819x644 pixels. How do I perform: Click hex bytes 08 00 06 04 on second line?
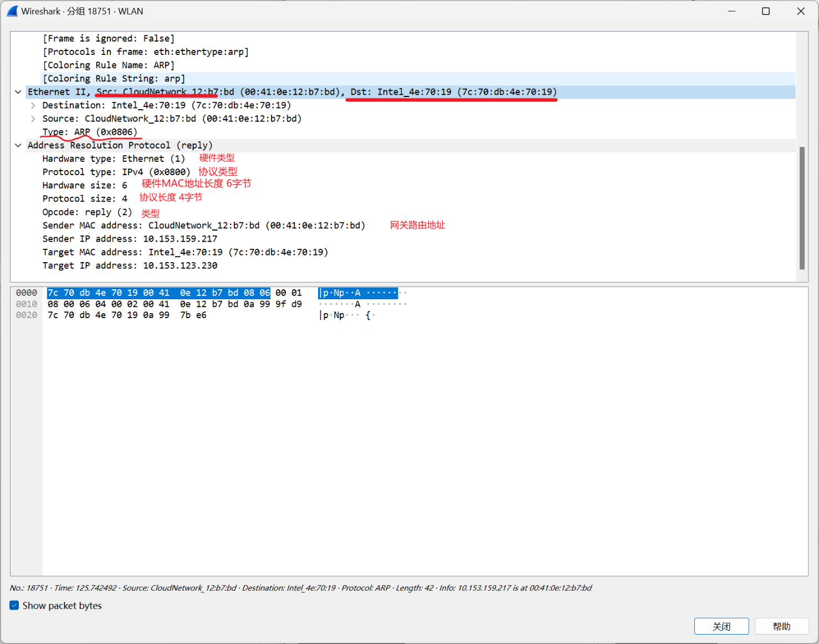click(76, 304)
